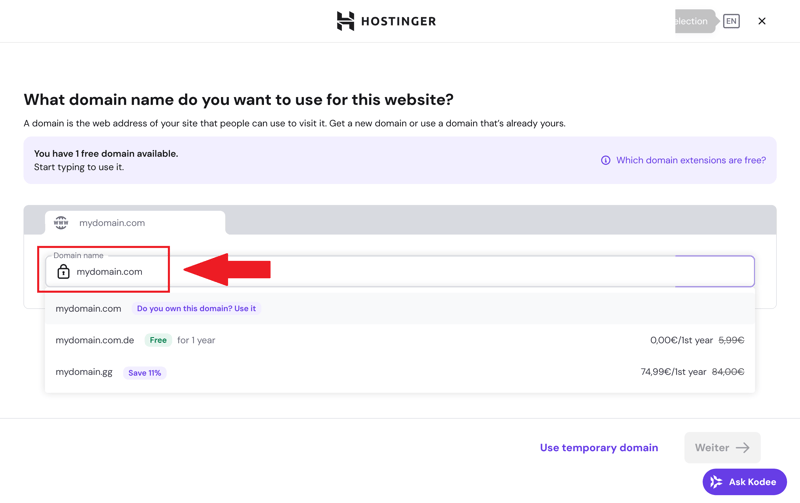Click the Hostinger logo icon
Image resolution: width=800 pixels, height=503 pixels.
(x=345, y=21)
